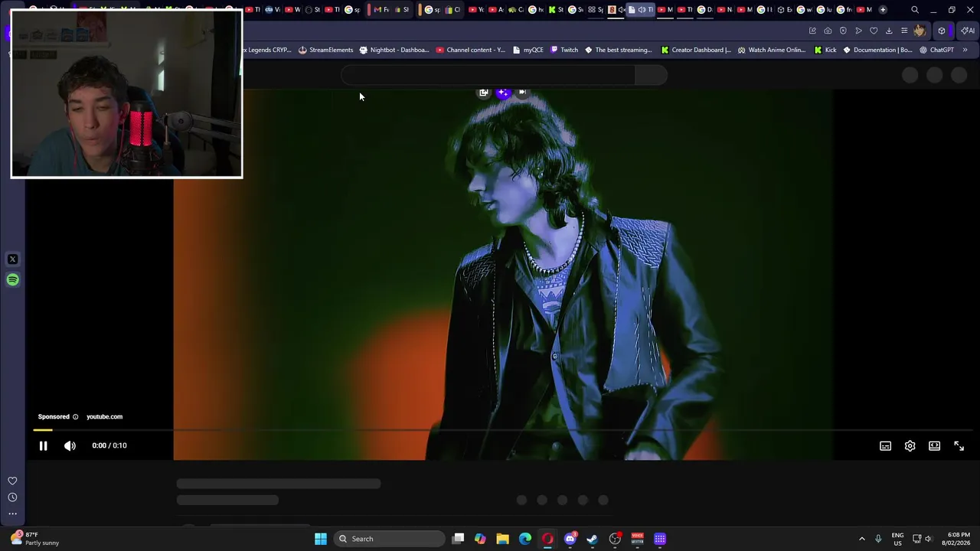Open the video player settings gear
The width and height of the screenshot is (980, 551).
[910, 446]
